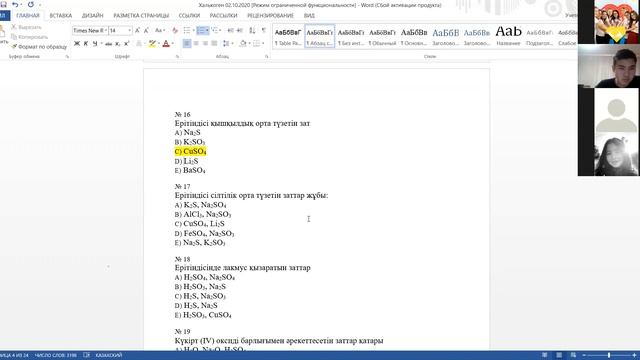Viewport: 640px width, 360px height.
Task: Open font name dropdown Times New Roman
Action: (106, 31)
